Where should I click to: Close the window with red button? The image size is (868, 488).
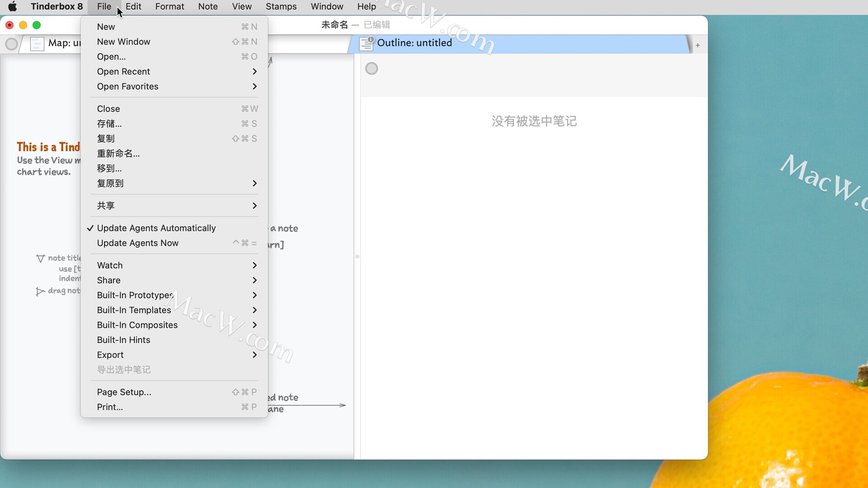pyautogui.click(x=9, y=25)
